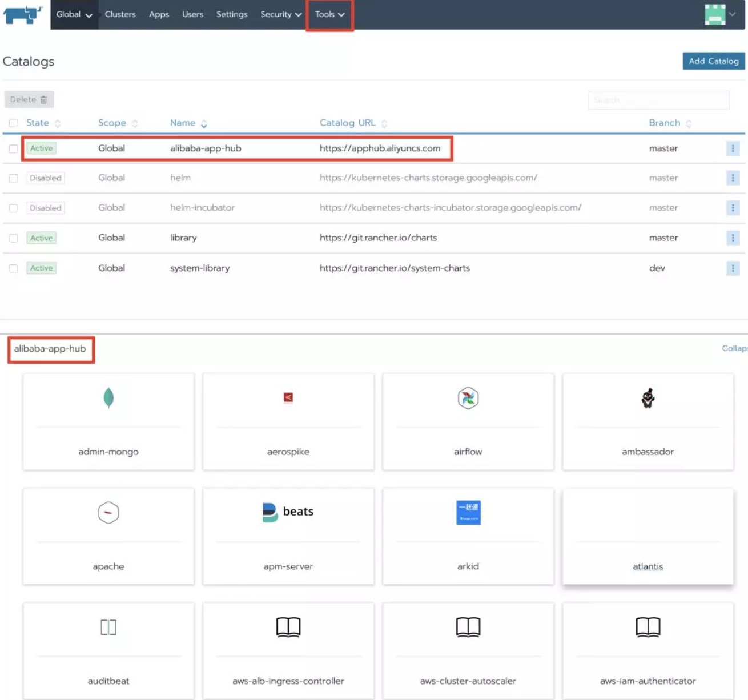Click the auditbeat icon
This screenshot has height=700, width=748.
pos(108,627)
